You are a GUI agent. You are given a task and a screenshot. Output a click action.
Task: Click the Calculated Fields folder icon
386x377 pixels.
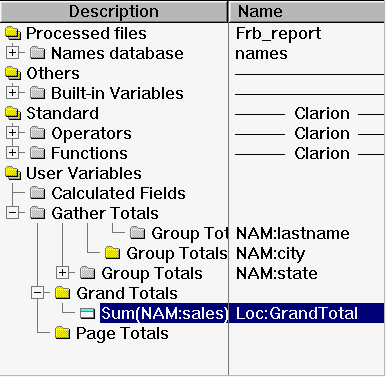point(38,193)
